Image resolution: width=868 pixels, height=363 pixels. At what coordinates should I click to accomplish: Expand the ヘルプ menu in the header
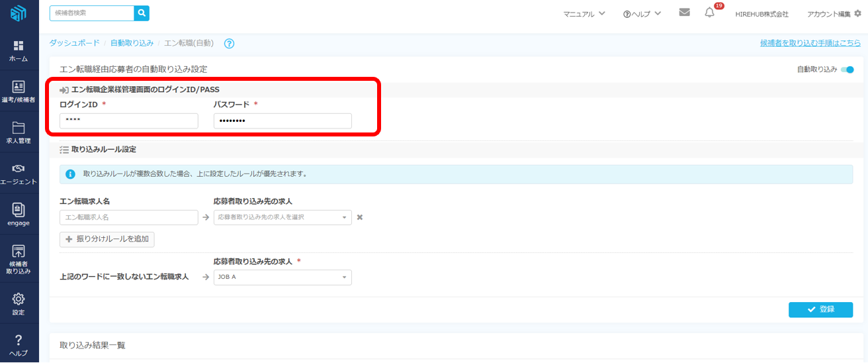642,14
